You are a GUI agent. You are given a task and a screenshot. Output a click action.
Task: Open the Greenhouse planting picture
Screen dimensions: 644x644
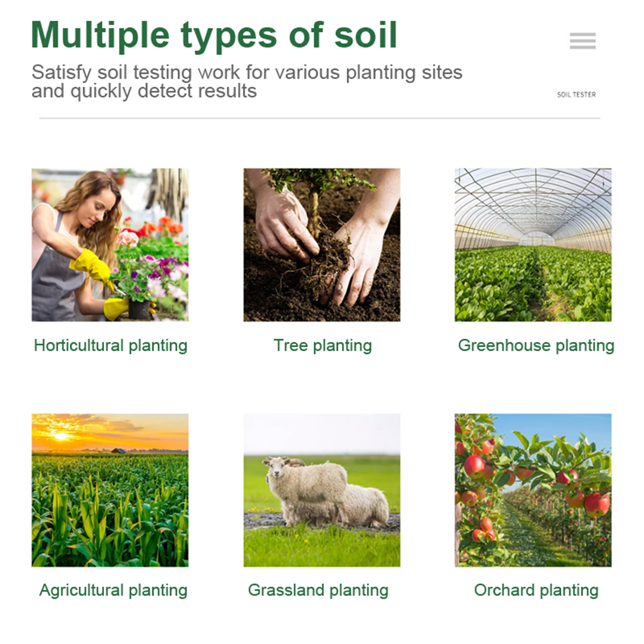(533, 244)
